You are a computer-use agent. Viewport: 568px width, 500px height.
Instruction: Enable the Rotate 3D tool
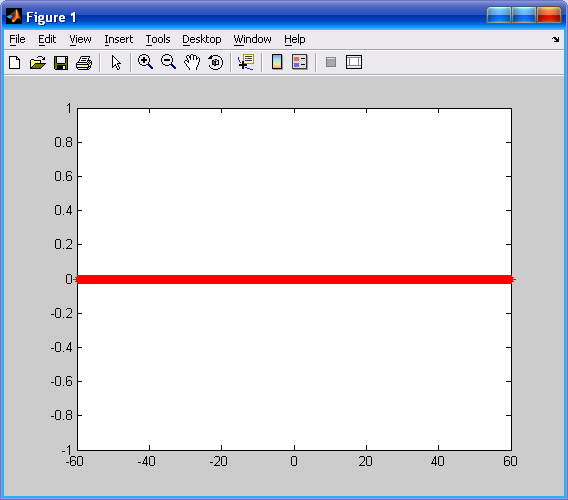point(216,62)
